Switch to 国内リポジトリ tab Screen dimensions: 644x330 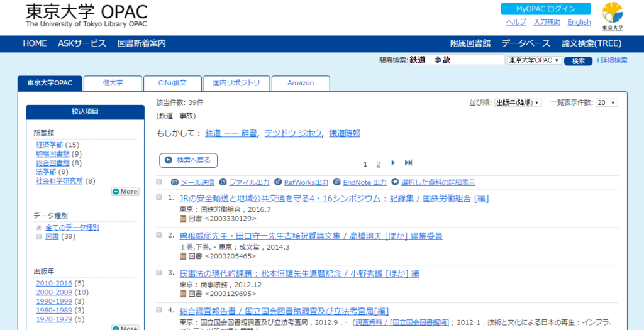click(x=236, y=83)
